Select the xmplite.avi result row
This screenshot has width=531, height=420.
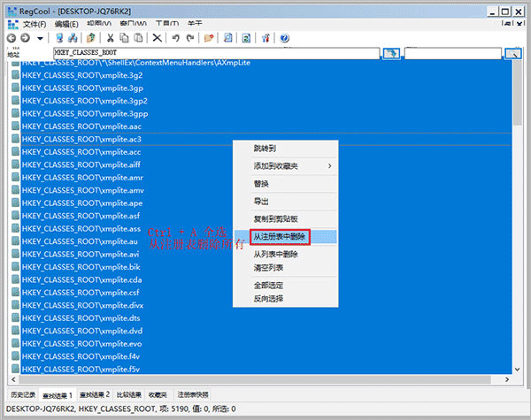coord(266,254)
